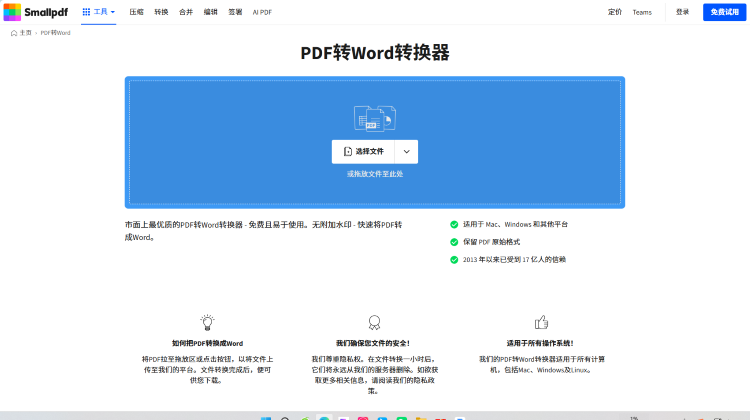The height and width of the screenshot is (420, 750).
Task: Open AI PDF from the navigation bar
Action: 262,12
